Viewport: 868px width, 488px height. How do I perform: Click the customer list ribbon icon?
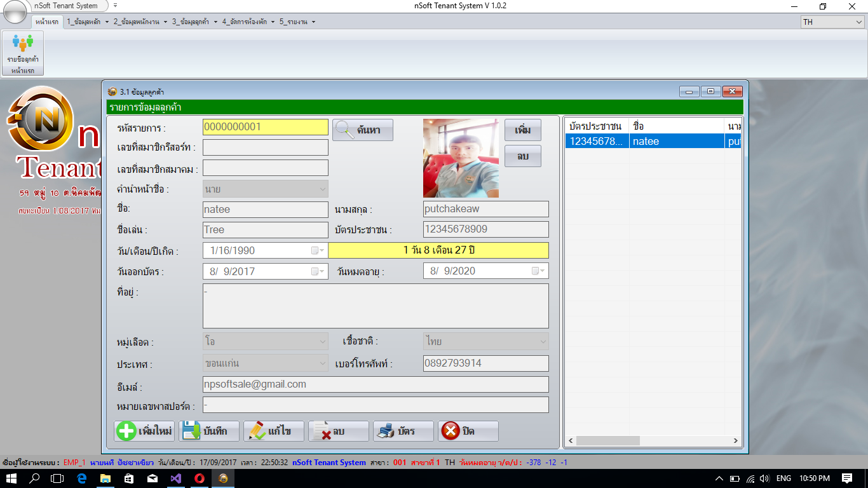coord(23,51)
